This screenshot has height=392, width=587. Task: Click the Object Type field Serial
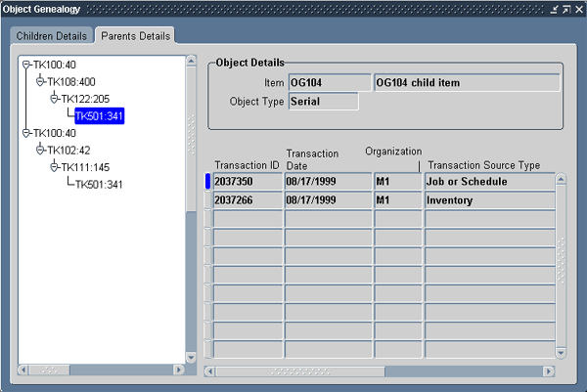point(324,102)
